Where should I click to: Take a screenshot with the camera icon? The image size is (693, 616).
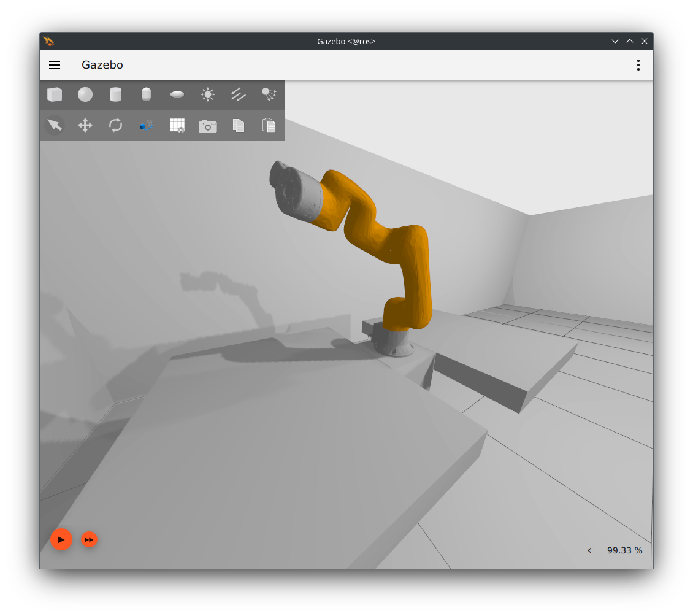coord(208,126)
